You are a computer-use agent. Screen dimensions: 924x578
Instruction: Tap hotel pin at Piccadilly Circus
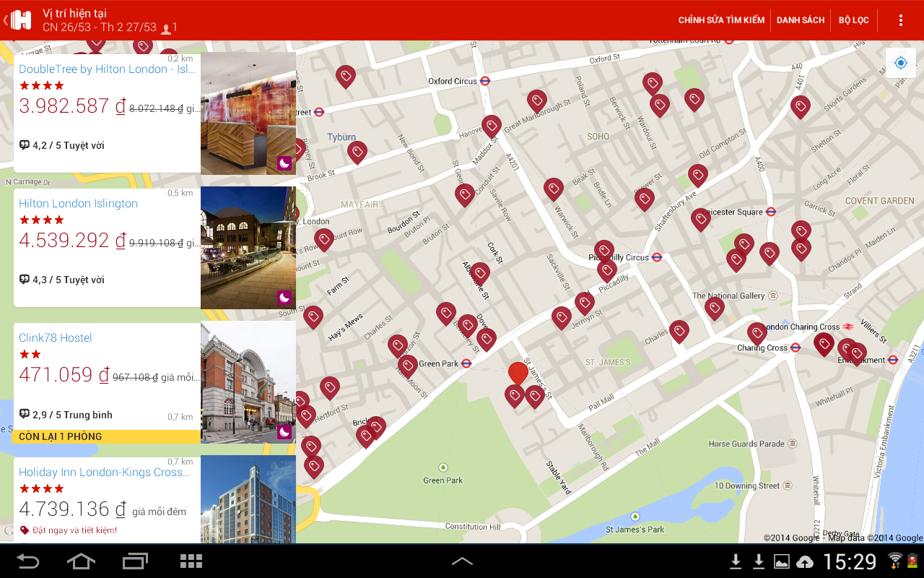point(604,251)
